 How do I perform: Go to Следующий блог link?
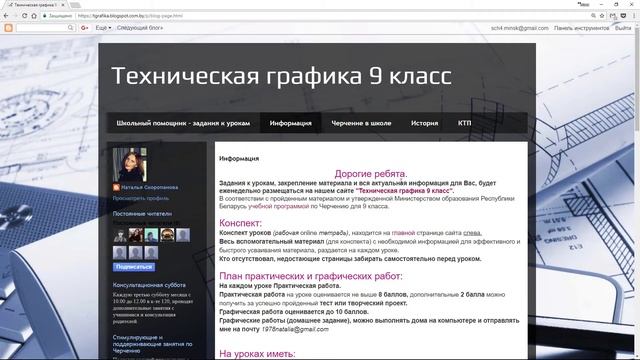[x=140, y=28]
